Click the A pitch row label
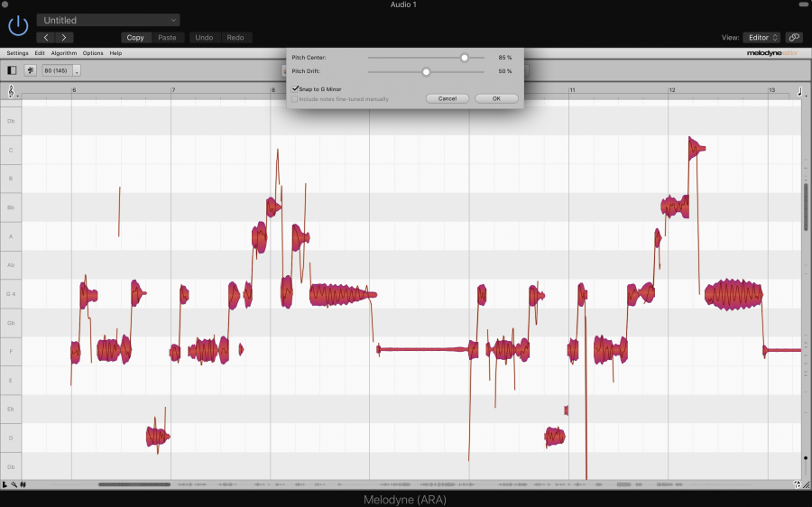Image resolution: width=812 pixels, height=507 pixels. tap(11, 236)
